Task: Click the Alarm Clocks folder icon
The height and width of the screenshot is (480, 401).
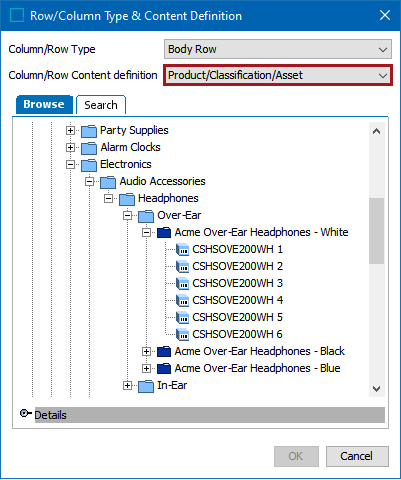Action: (x=89, y=148)
